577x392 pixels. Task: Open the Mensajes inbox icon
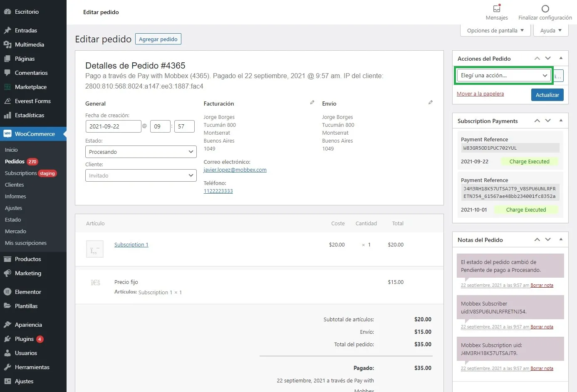click(497, 8)
